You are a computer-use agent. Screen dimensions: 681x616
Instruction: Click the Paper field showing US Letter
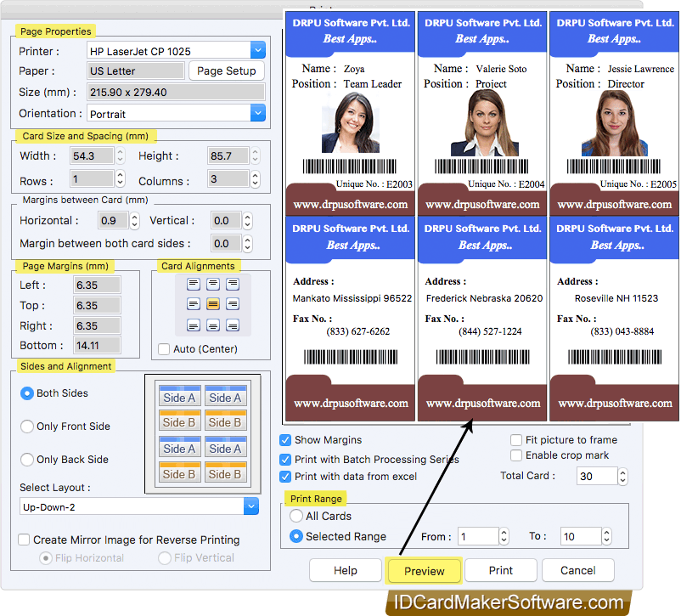[x=136, y=71]
